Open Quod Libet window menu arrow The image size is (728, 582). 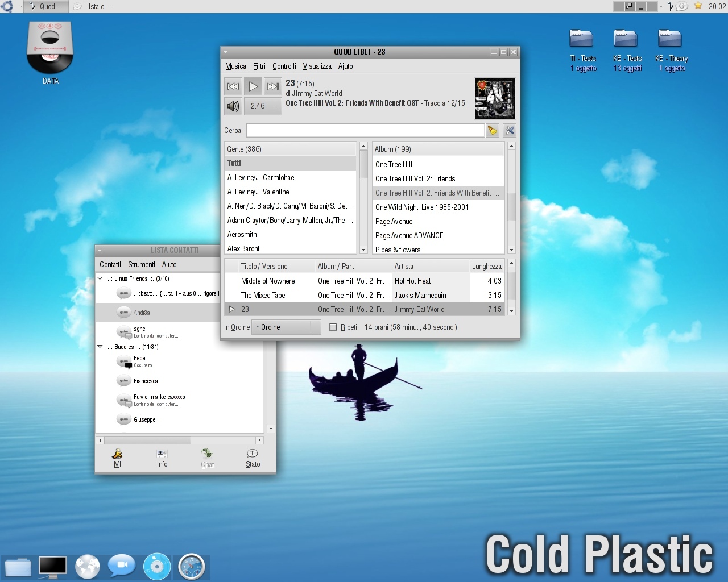click(x=226, y=52)
